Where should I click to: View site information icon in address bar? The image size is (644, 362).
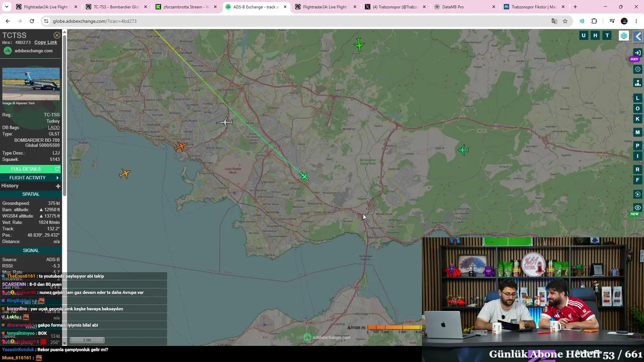pos(46,21)
